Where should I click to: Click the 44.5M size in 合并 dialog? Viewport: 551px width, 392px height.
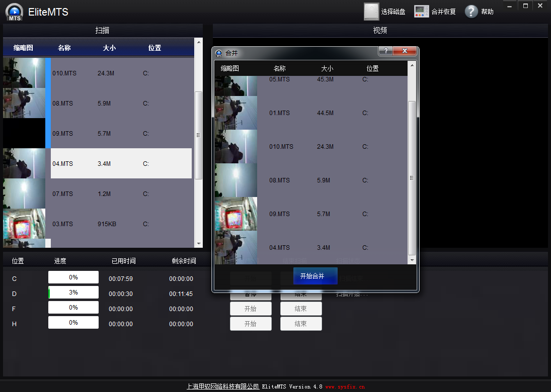(326, 113)
